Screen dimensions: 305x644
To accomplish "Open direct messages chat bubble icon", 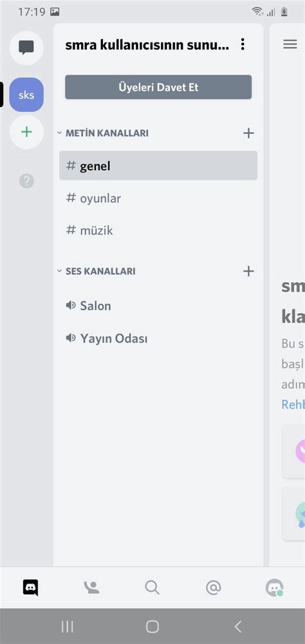I will [26, 48].
